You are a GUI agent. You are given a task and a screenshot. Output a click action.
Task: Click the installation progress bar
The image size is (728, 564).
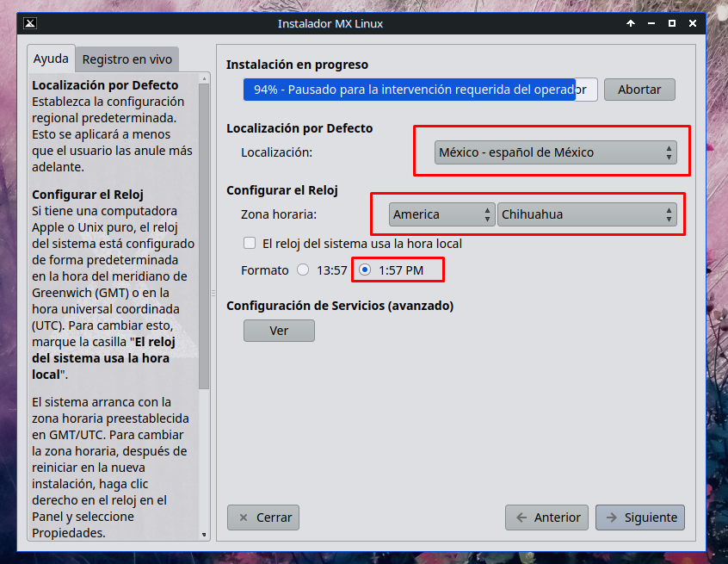419,90
